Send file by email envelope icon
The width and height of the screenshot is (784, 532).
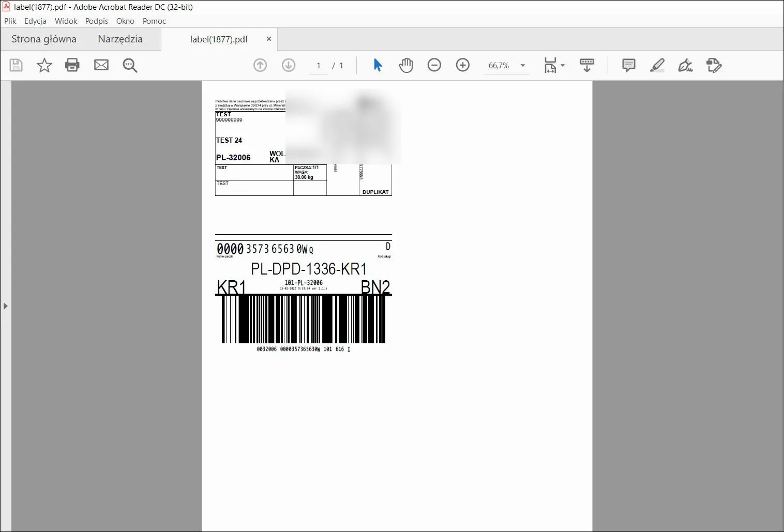[101, 65]
